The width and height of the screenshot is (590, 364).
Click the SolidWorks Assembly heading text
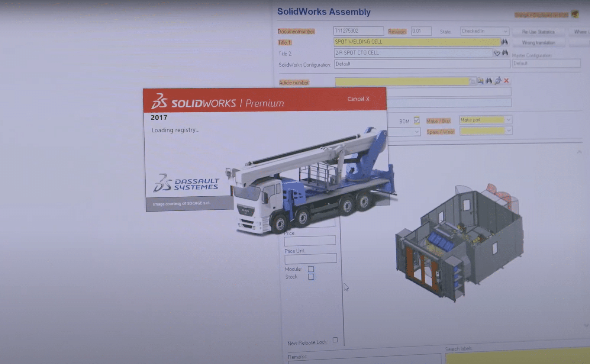(324, 12)
